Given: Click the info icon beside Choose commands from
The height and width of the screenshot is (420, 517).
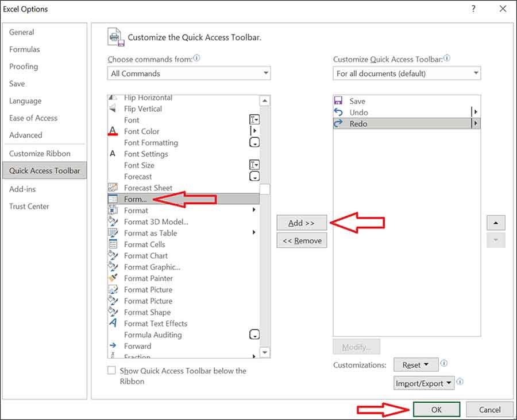Looking at the screenshot, I should tap(196, 58).
